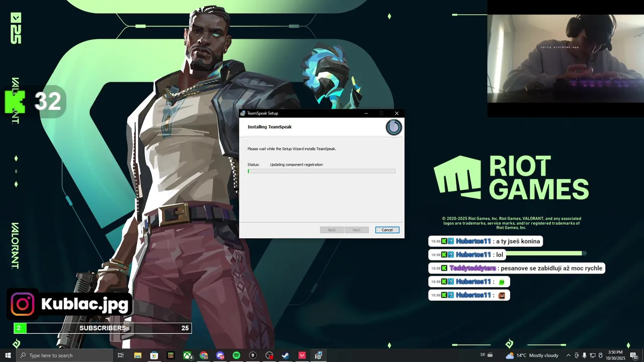644x362 pixels.
Task: Open the recording app with red dot on taskbar
Action: coord(270,355)
